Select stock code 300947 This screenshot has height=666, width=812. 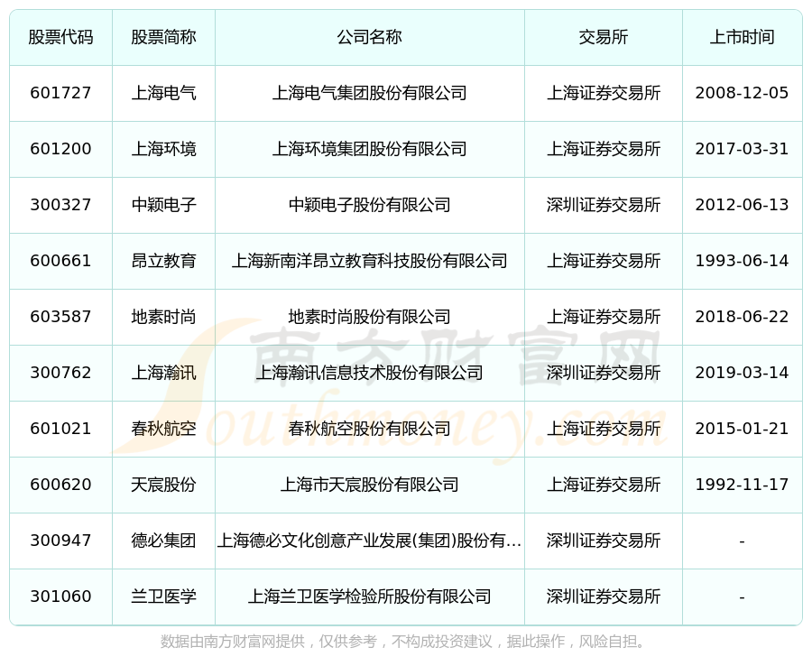60,541
